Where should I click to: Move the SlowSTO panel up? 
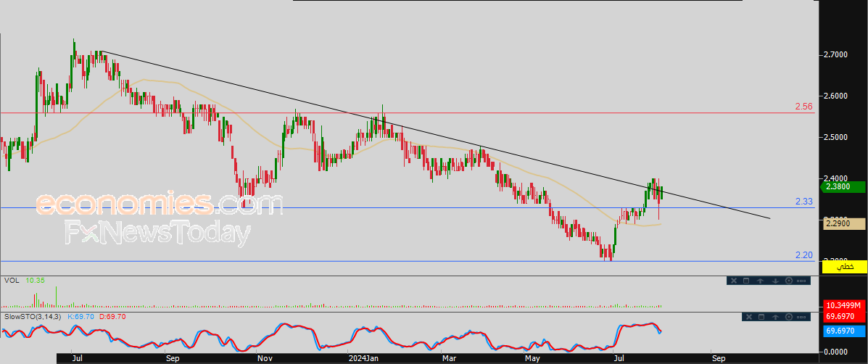point(776,317)
